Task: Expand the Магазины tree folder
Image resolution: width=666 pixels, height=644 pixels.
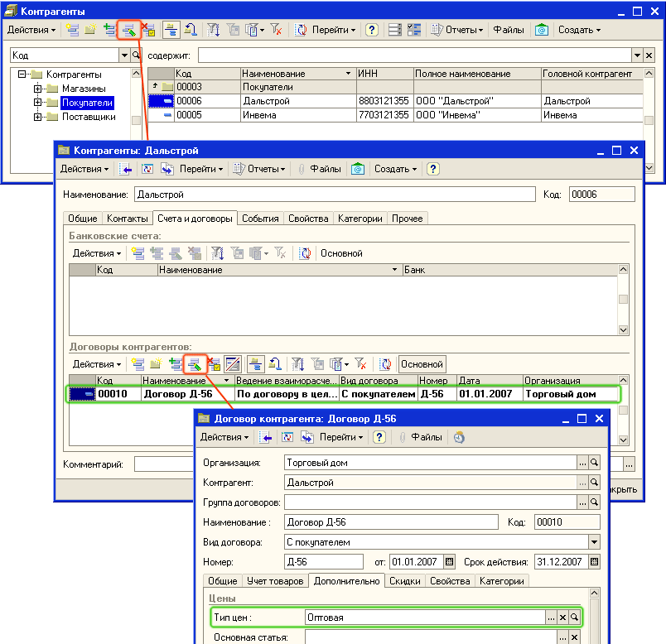Action: (x=38, y=89)
